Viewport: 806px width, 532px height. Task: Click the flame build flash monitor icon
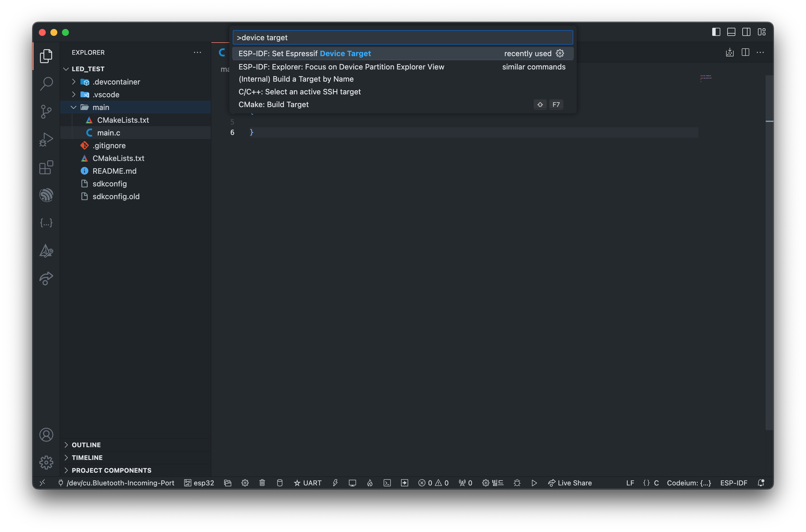(x=370, y=483)
